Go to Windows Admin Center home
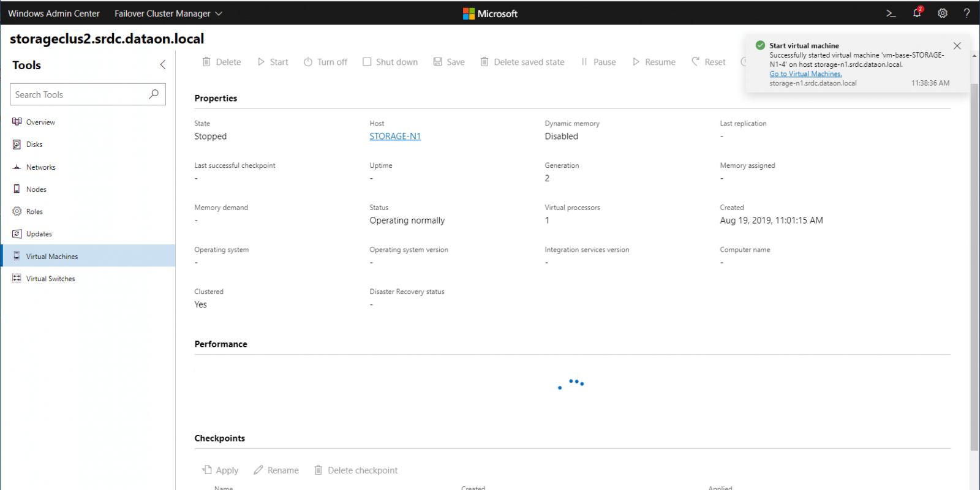This screenshot has height=490, width=980. pyautogui.click(x=53, y=13)
